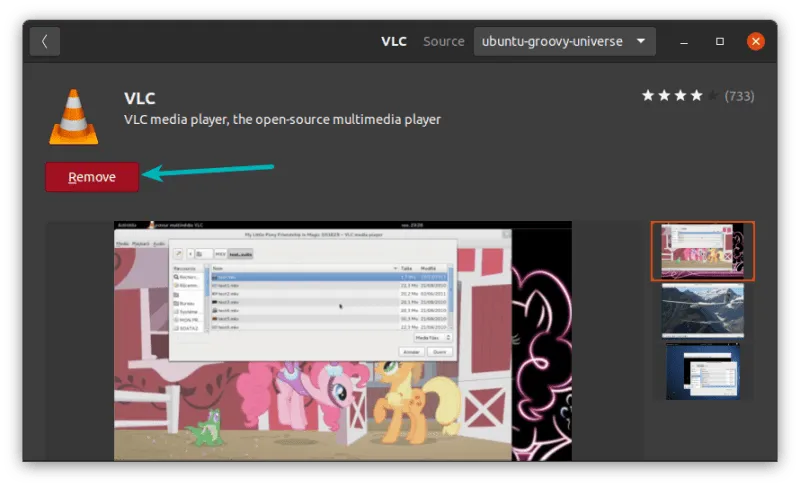Click the source dropdown arrow
The height and width of the screenshot is (487, 800).
tap(640, 41)
